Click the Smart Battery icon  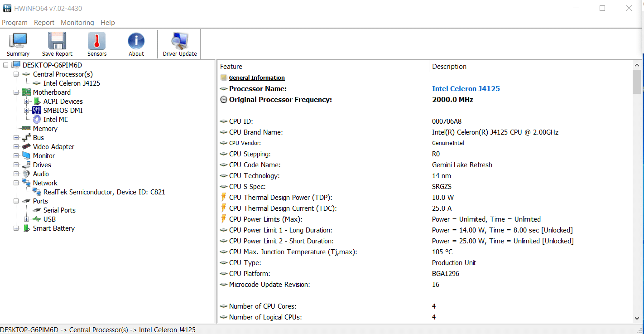click(27, 228)
